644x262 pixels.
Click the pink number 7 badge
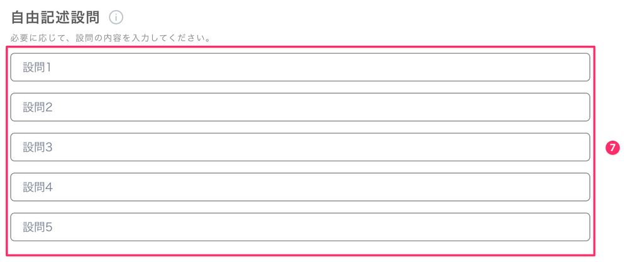pos(613,147)
